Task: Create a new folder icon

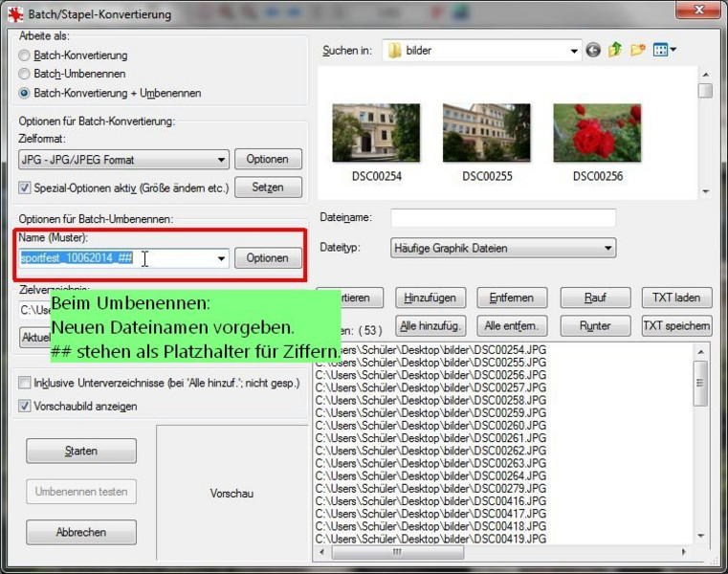Action: (x=637, y=51)
